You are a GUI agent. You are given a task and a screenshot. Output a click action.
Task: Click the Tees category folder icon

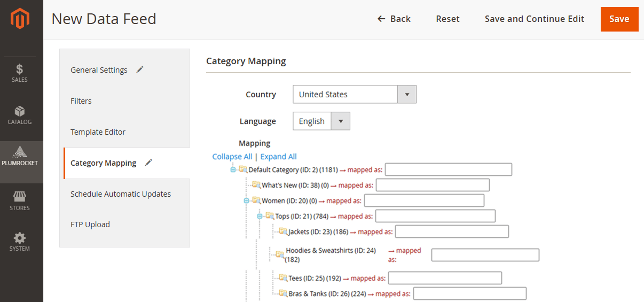click(283, 277)
